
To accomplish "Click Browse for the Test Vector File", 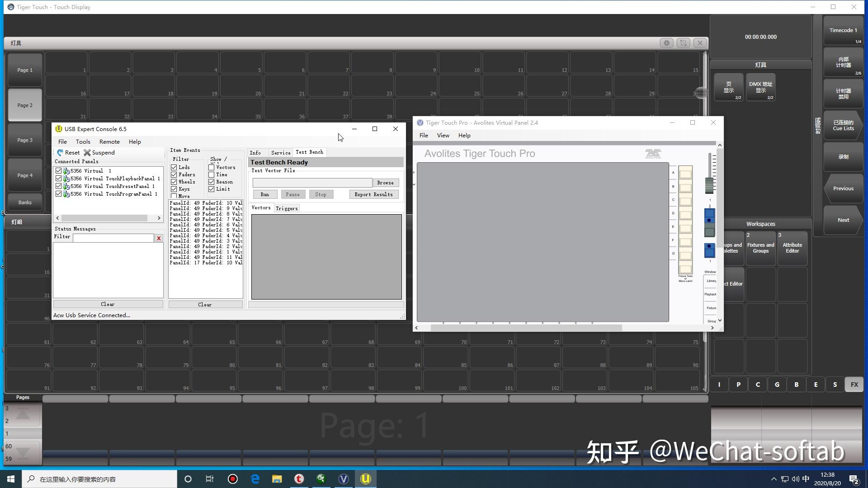I will coord(385,183).
